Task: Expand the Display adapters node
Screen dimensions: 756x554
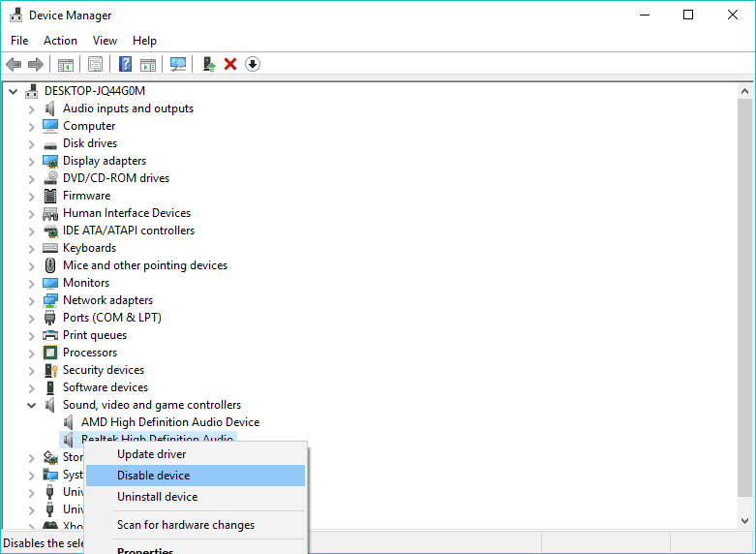Action: 31,161
